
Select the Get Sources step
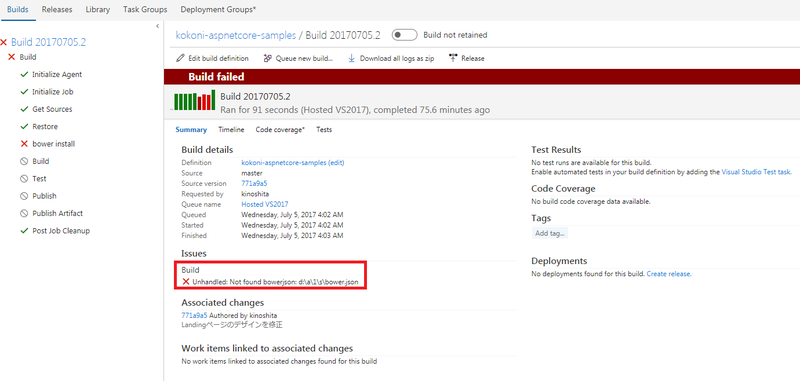pyautogui.click(x=52, y=109)
